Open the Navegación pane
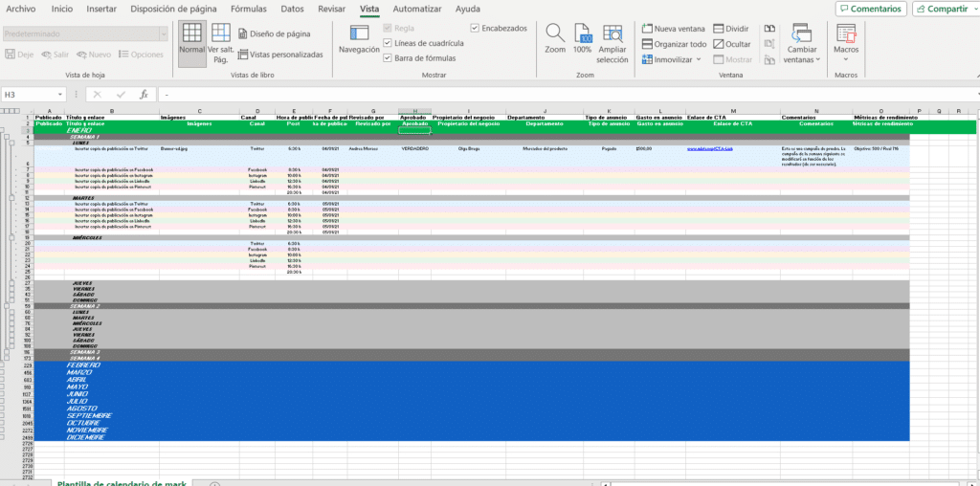Screen dimensions: 980x486 [359, 39]
